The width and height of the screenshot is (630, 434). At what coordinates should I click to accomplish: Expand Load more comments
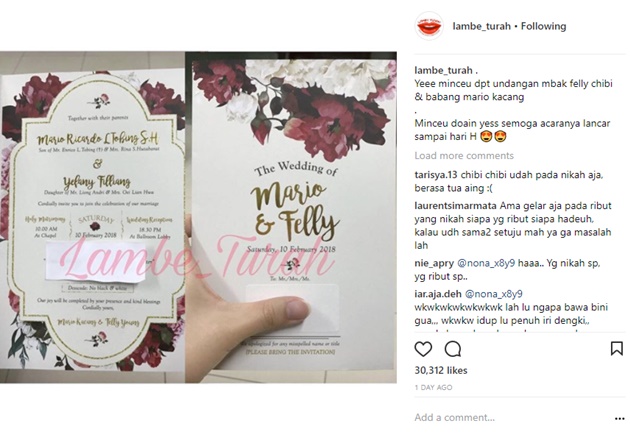464,156
